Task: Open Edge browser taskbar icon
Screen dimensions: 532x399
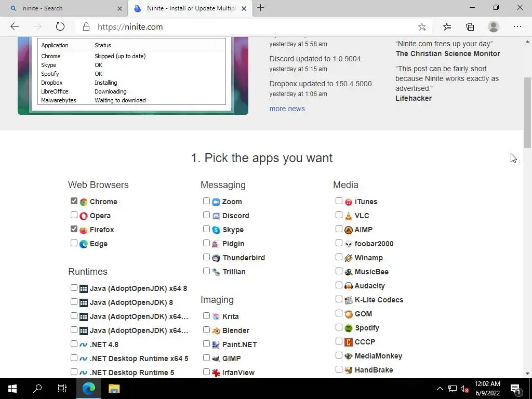Action: (89, 389)
